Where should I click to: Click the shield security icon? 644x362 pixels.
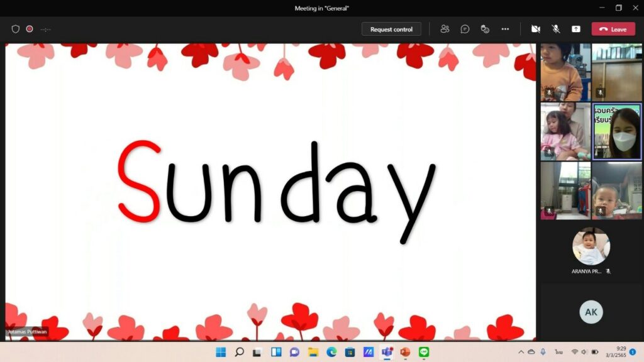(16, 29)
